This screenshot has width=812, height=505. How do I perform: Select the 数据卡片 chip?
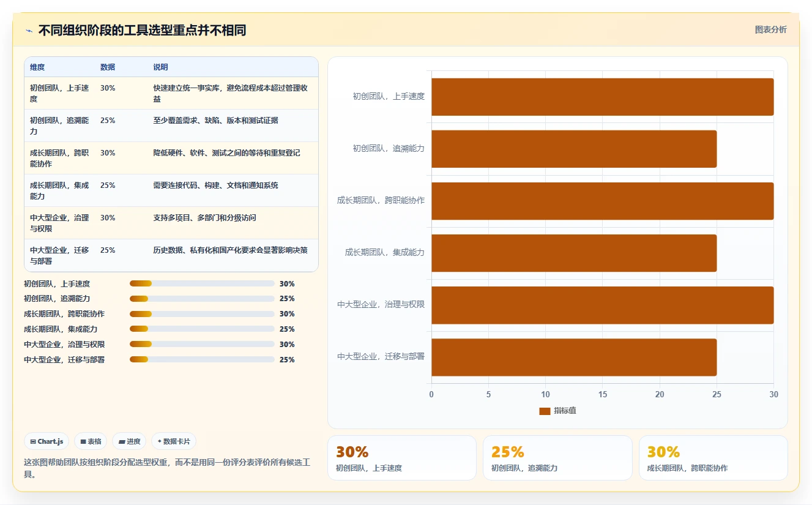[174, 441]
